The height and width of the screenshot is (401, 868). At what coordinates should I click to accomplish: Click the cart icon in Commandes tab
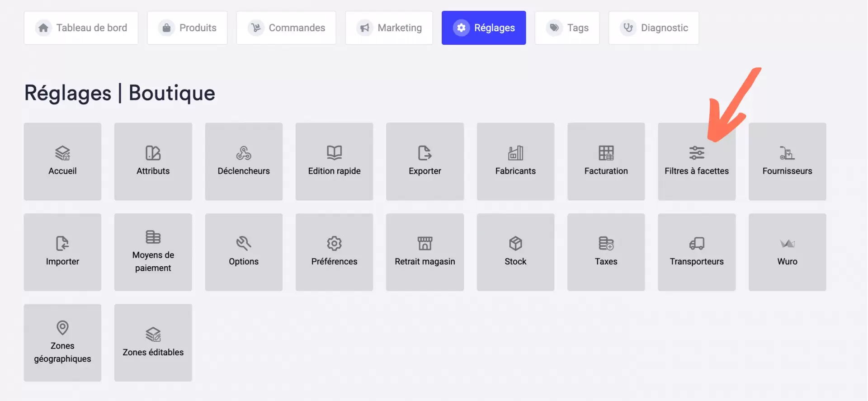pos(256,28)
